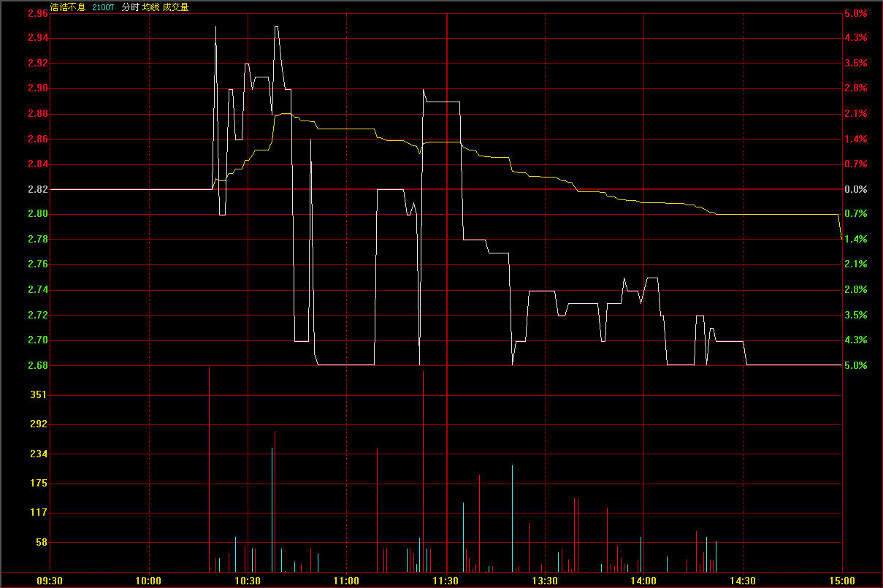Click the red 2.1% percent label
Image resolution: width=883 pixels, height=588 pixels.
click(x=855, y=114)
